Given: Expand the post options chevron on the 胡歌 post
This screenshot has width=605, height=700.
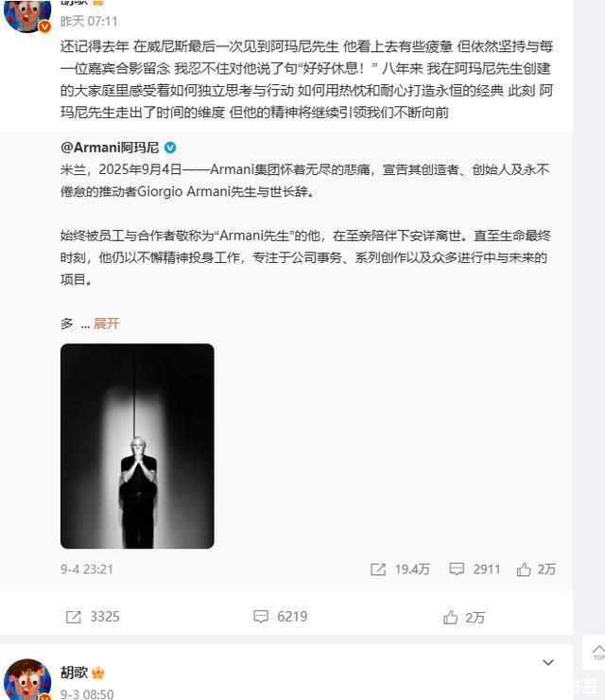Looking at the screenshot, I should pos(548,662).
